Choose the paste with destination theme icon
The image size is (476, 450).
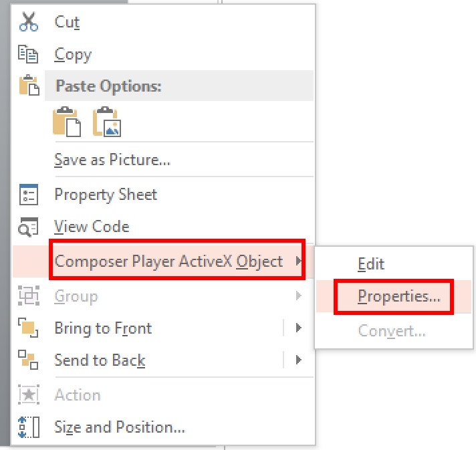(67, 122)
